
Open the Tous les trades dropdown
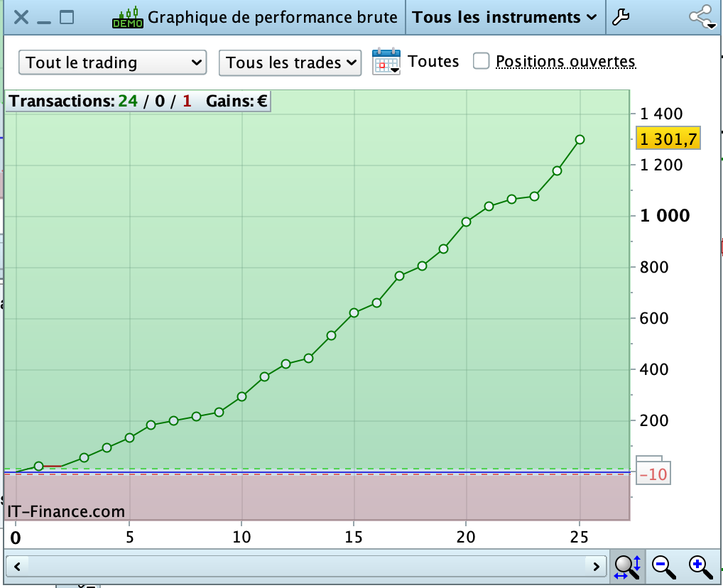point(290,62)
